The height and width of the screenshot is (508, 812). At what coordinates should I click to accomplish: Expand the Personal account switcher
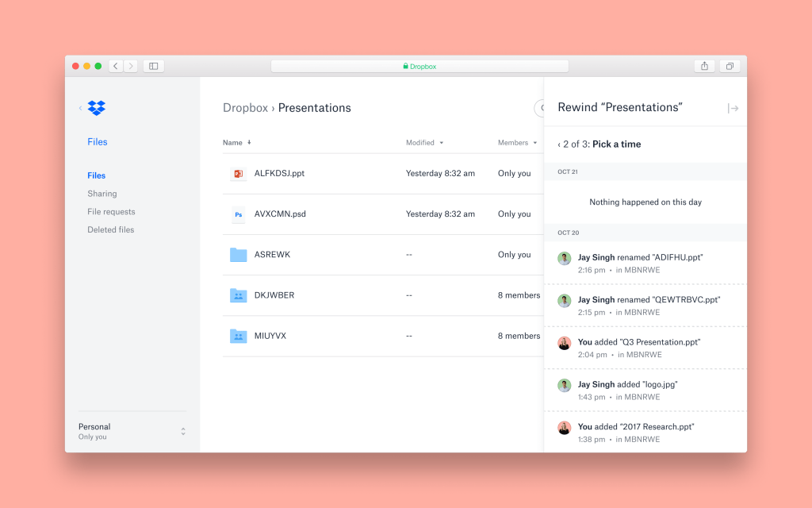click(183, 431)
